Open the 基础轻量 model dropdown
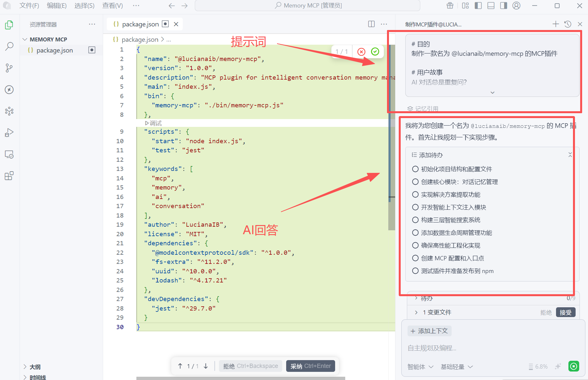The height and width of the screenshot is (380, 588). point(456,367)
